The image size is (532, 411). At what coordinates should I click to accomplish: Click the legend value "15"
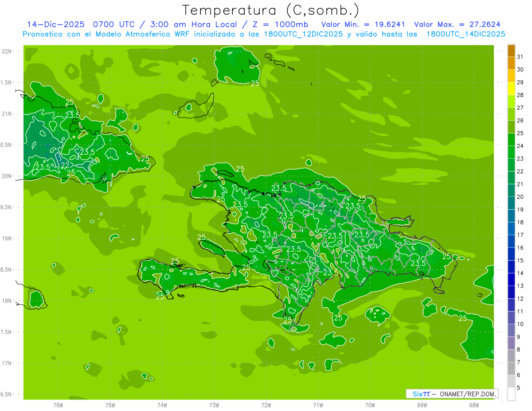[520, 261]
